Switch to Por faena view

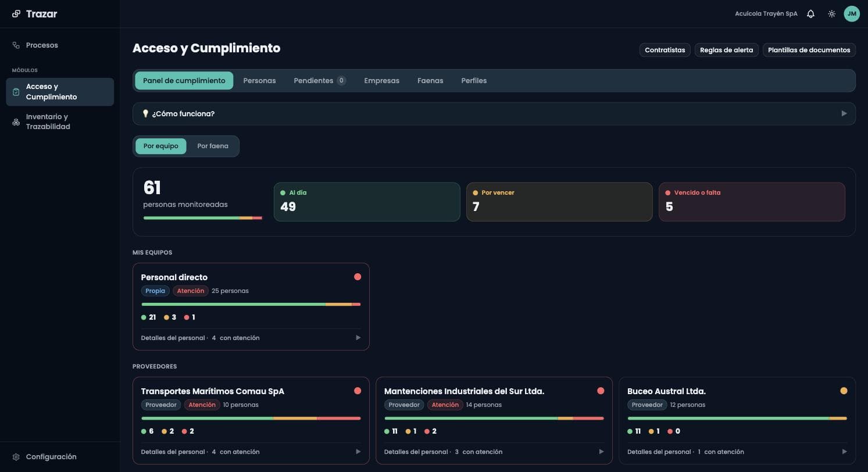point(213,146)
